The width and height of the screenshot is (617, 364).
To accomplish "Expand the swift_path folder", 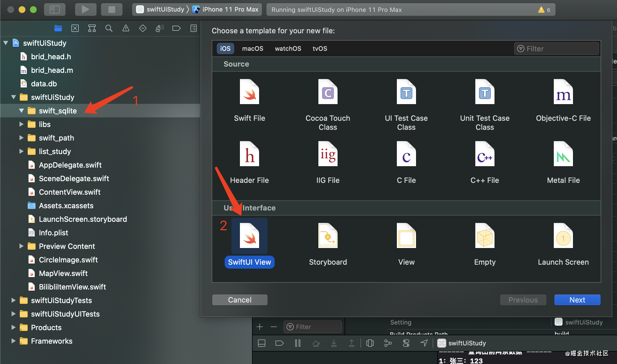I will point(21,138).
